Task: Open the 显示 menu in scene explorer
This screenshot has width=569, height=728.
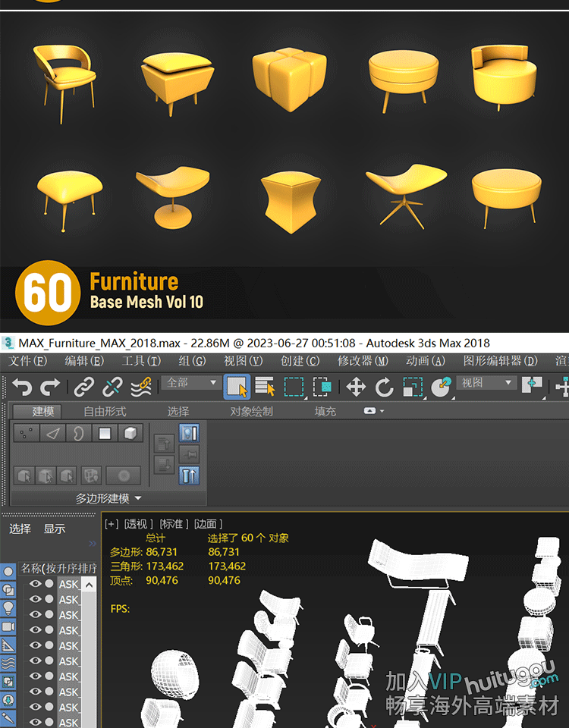Action: pos(55,529)
